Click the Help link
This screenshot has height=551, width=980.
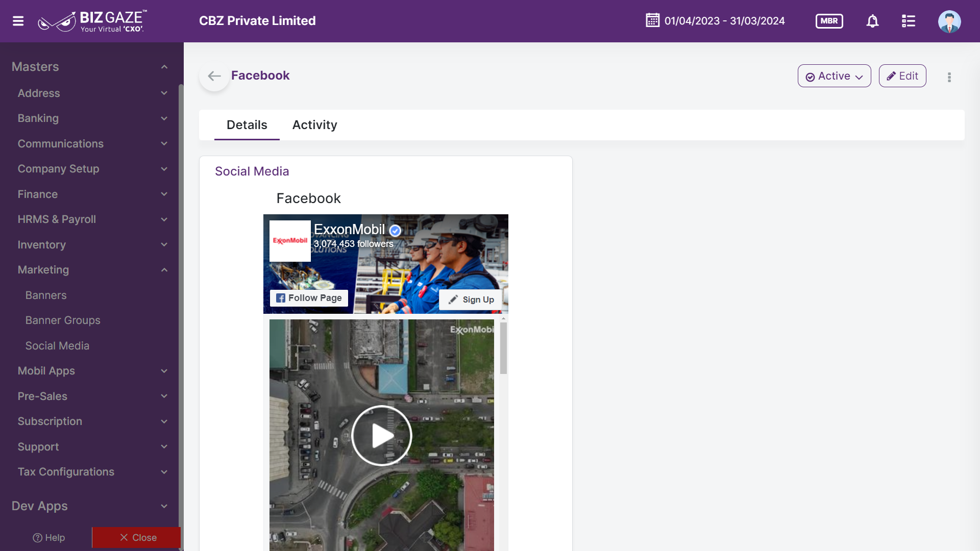tap(48, 538)
